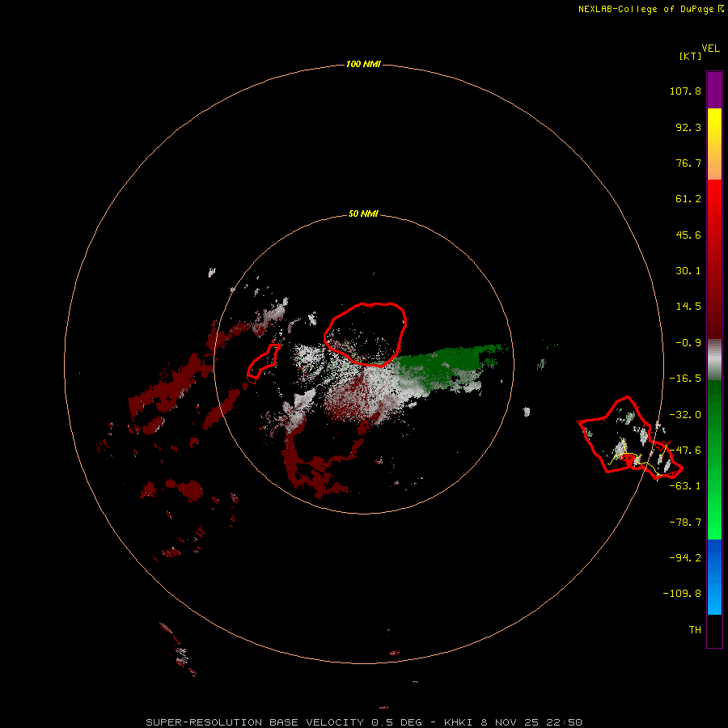Click the Super-Resolution Base Velocity caption

(363, 722)
